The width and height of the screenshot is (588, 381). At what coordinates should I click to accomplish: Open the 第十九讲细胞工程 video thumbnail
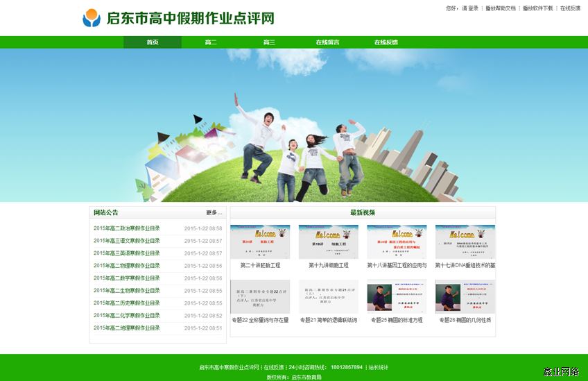click(329, 242)
